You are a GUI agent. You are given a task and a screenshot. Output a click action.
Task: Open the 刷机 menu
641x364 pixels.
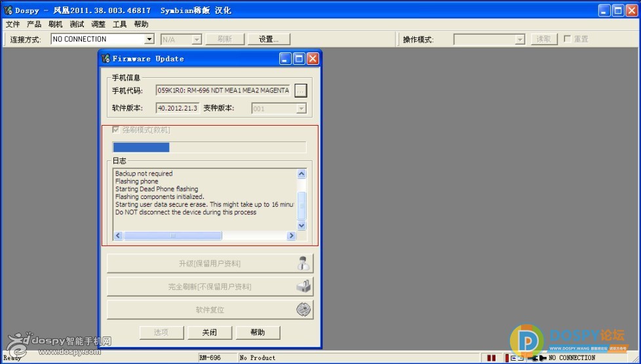click(56, 24)
